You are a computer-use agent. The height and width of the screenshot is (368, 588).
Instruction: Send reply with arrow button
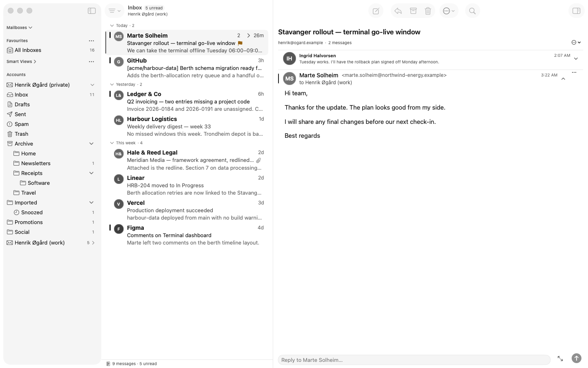click(x=577, y=358)
